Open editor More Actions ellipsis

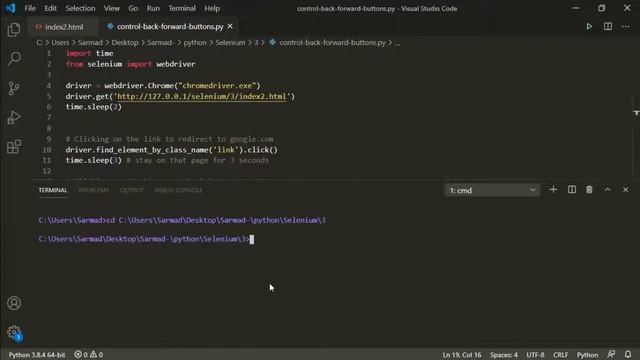coord(626,27)
